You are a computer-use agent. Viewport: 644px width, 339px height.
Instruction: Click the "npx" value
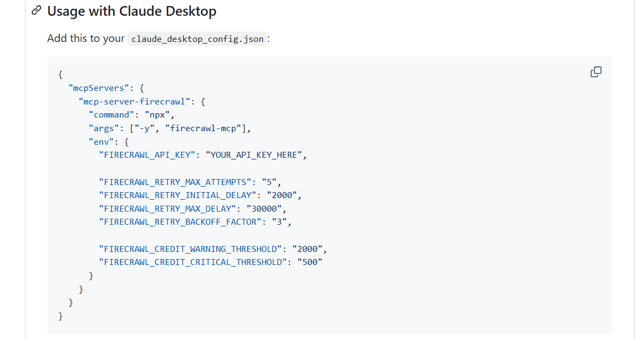pyautogui.click(x=157, y=115)
